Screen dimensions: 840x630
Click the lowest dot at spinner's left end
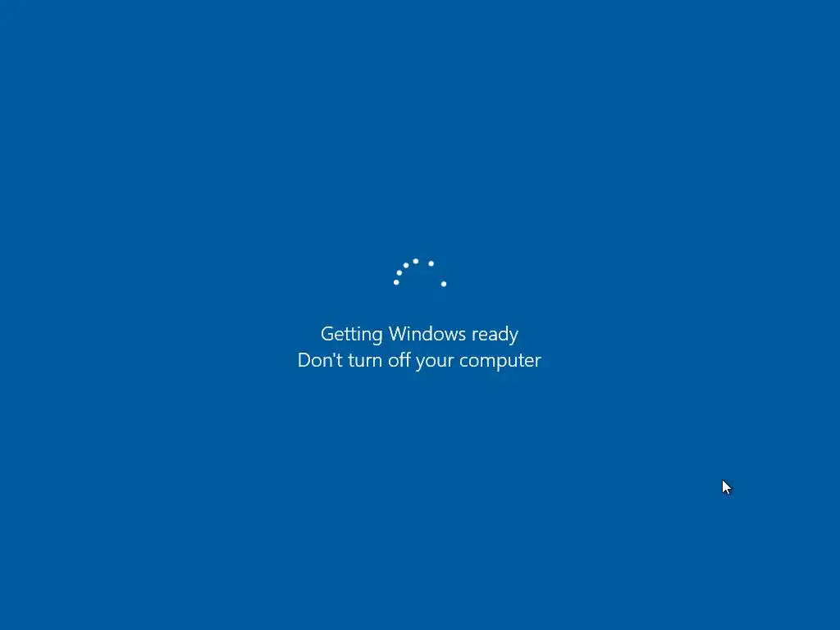(x=396, y=282)
